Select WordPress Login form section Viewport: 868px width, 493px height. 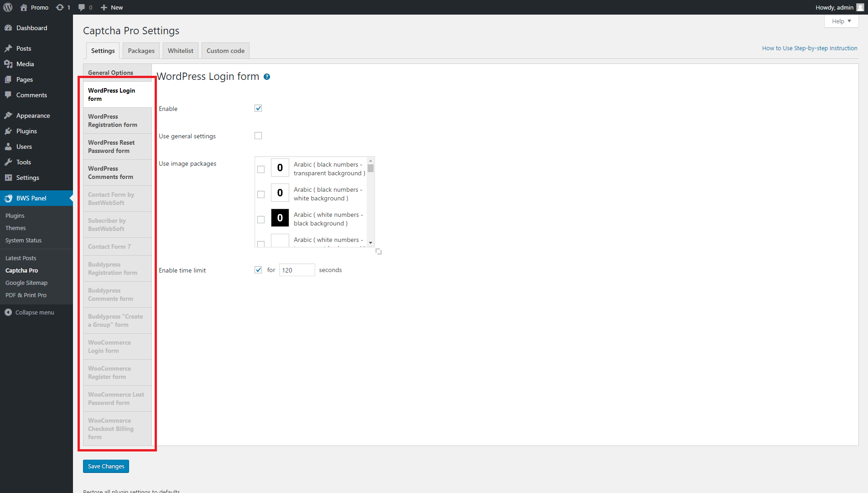tap(118, 94)
